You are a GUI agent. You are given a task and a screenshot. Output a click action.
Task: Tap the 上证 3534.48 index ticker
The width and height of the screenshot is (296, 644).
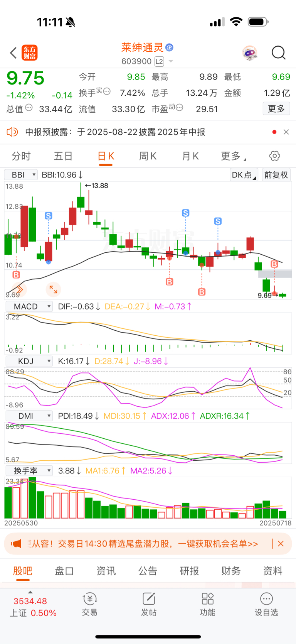(x=33, y=607)
